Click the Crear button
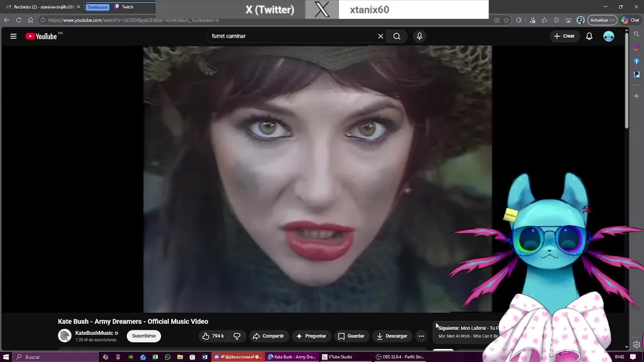This screenshot has width=644, height=362. pos(564,36)
